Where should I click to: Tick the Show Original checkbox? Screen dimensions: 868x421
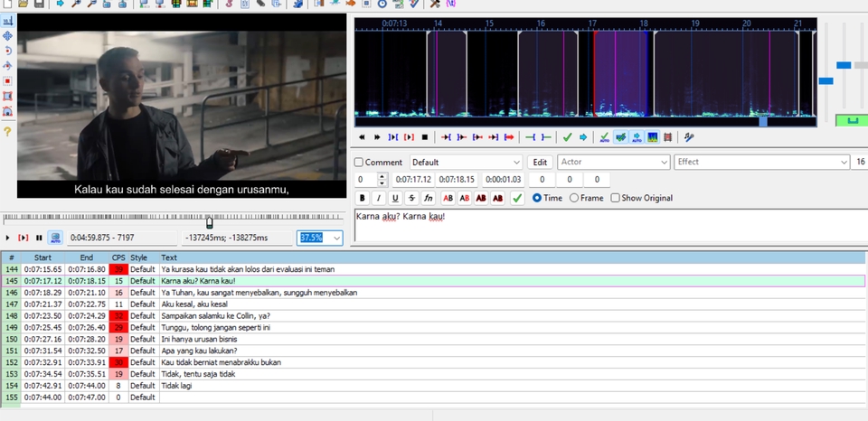[x=615, y=198]
